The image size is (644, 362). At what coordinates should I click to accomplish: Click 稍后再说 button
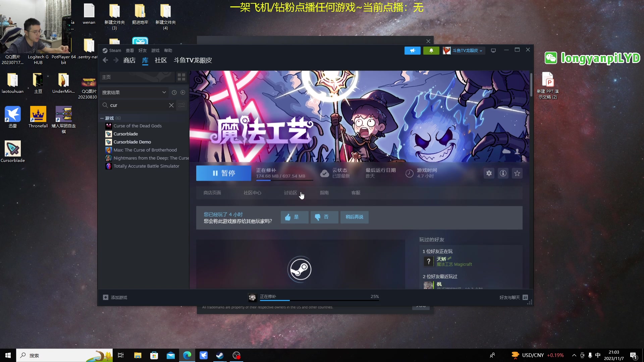click(x=354, y=217)
